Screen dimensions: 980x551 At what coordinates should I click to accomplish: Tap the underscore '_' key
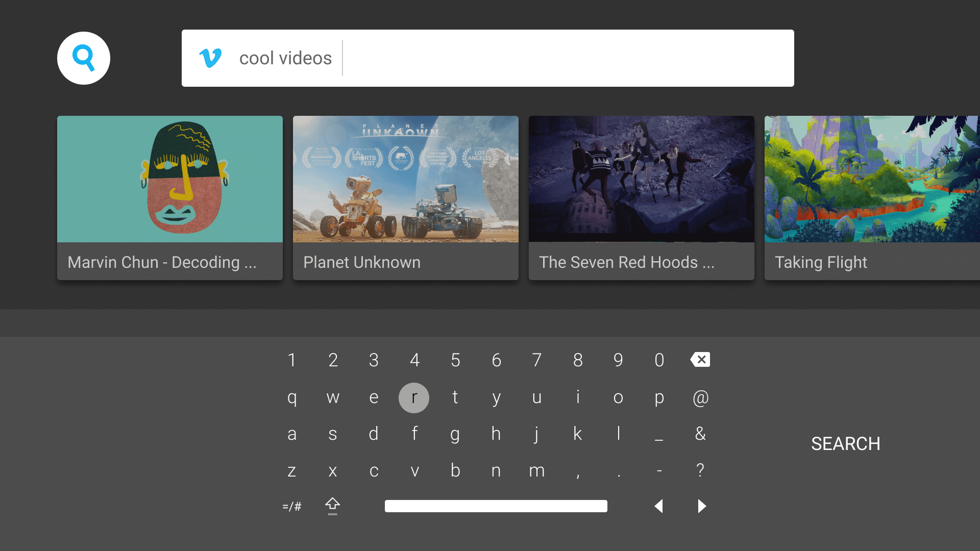659,440
